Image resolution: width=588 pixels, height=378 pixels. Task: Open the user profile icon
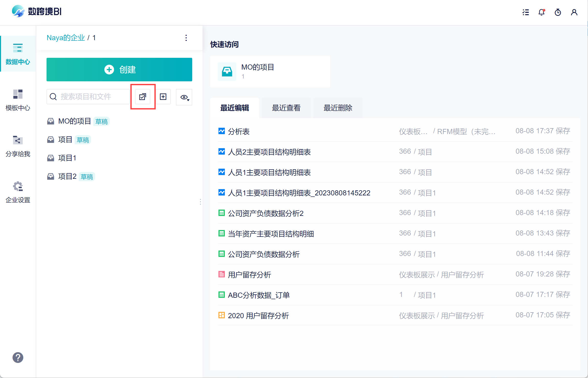click(x=574, y=12)
